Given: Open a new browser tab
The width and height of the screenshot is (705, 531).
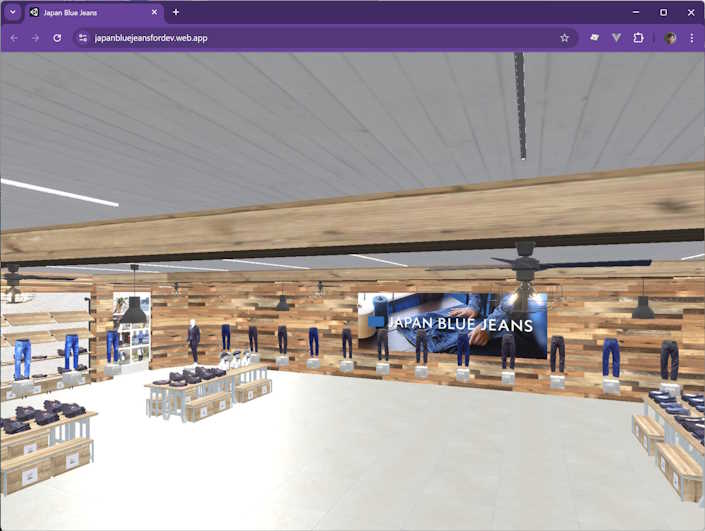Looking at the screenshot, I should (176, 12).
